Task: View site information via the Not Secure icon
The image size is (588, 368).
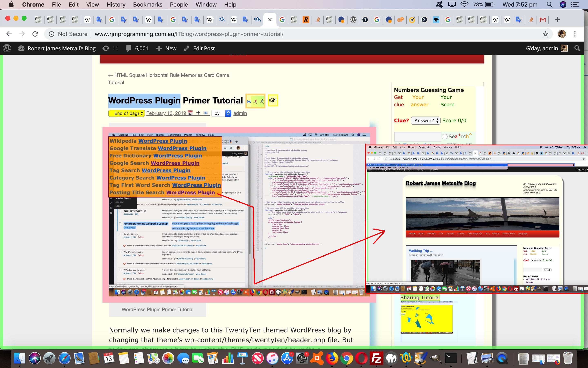Action: click(x=51, y=34)
